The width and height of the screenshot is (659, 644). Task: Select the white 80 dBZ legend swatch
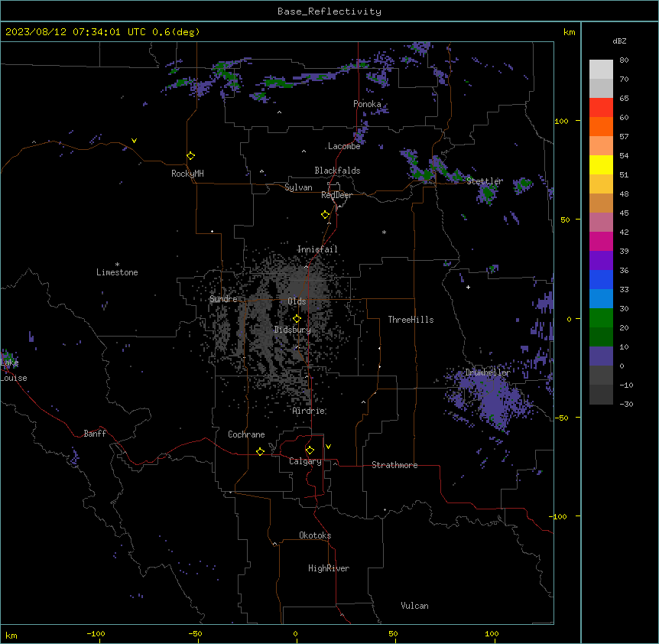(x=601, y=70)
